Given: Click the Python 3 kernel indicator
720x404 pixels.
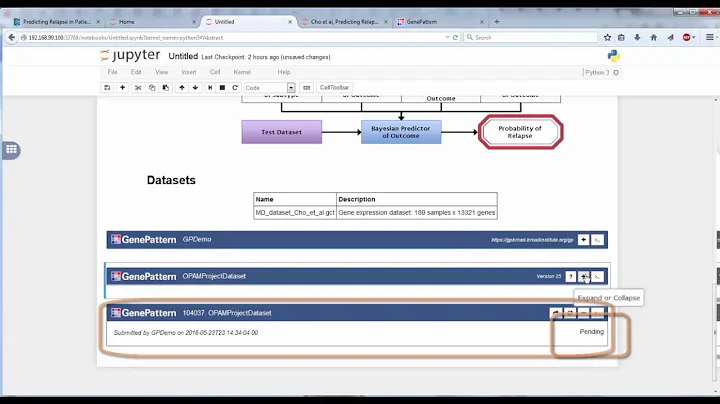Looking at the screenshot, I should coord(602,73).
